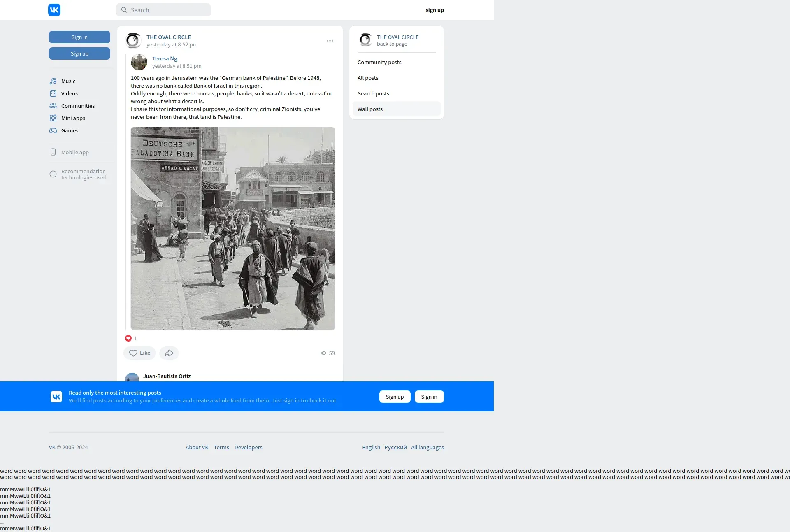
Task: Open the three-dot post options menu
Action: [x=330, y=41]
